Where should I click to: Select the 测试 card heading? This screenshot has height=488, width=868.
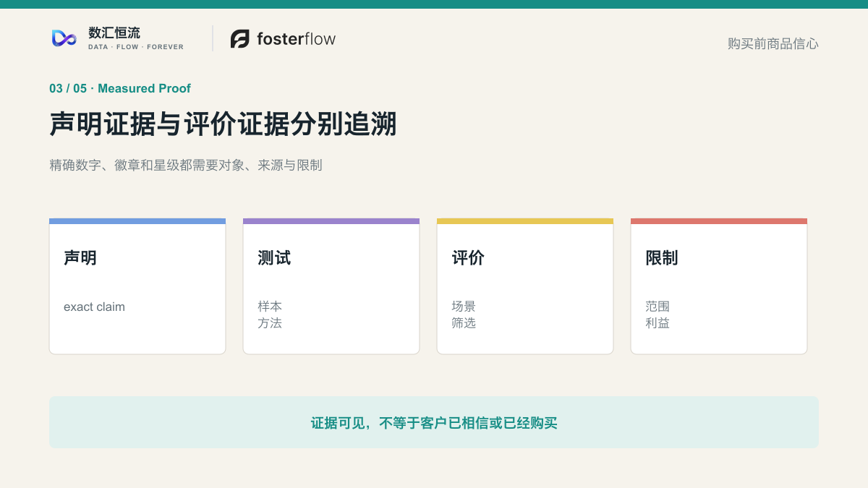tap(274, 258)
